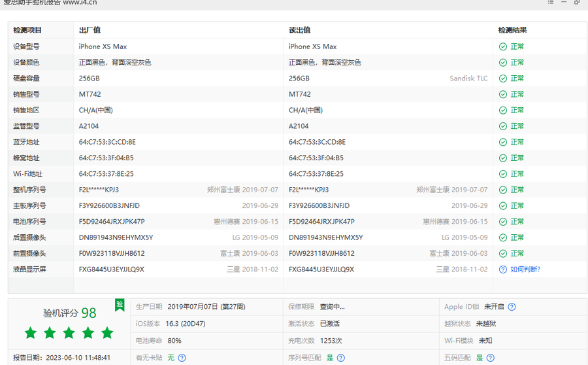Select the 越狱状态 value 未越狱
Screen dimensions: 588x365
[486, 324]
